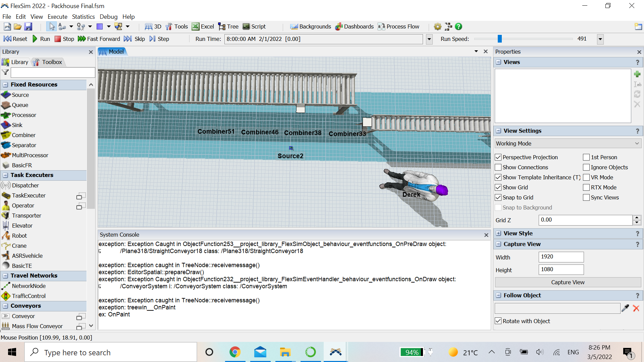Click the eyedropper sampler in Follow Object
644x362 pixels.
click(625, 308)
